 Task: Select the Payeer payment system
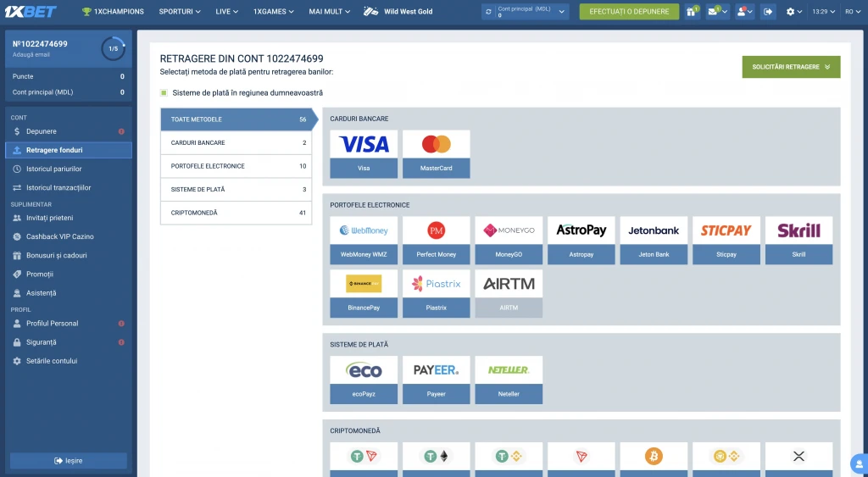pos(436,380)
